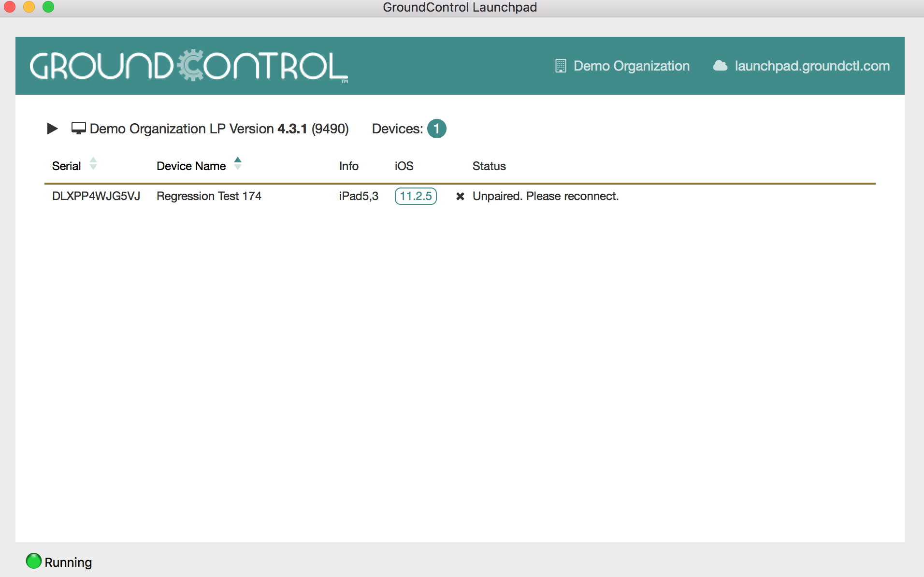Click the Info column header
The width and height of the screenshot is (924, 577).
(349, 166)
